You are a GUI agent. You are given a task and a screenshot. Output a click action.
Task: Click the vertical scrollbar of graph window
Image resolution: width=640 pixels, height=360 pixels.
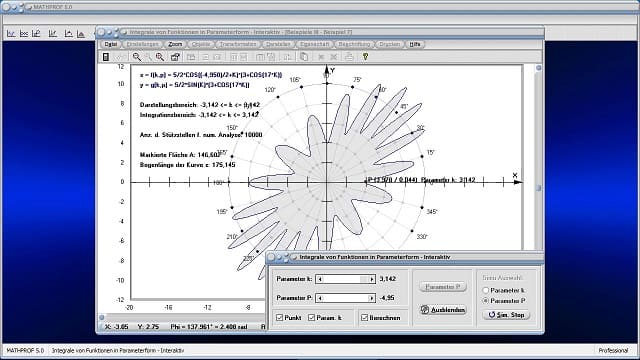pyautogui.click(x=538, y=158)
